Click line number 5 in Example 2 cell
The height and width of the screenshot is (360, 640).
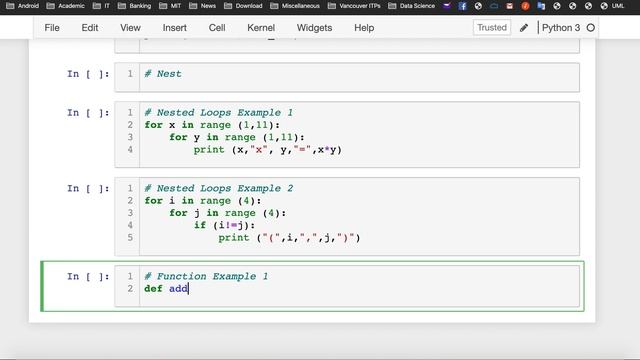(130, 238)
